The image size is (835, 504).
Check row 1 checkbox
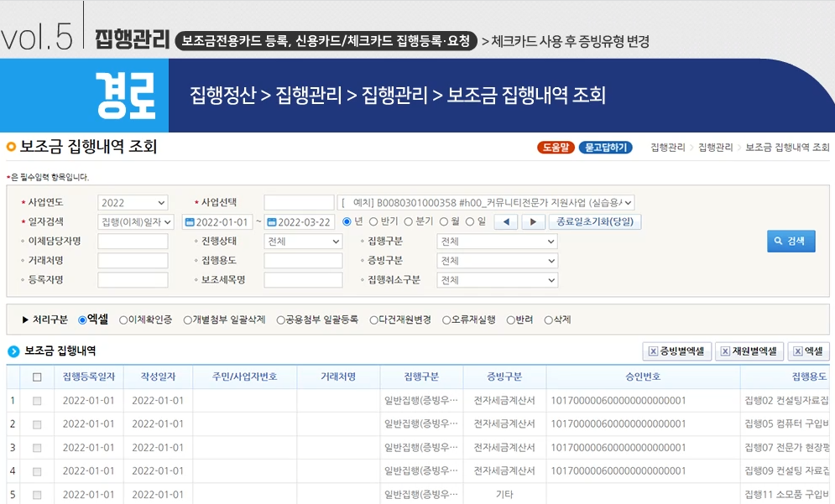[x=37, y=401]
